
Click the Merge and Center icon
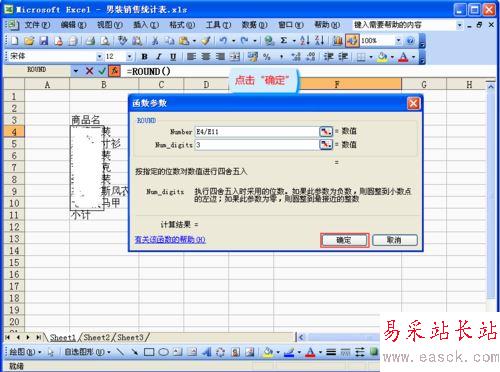point(235,57)
